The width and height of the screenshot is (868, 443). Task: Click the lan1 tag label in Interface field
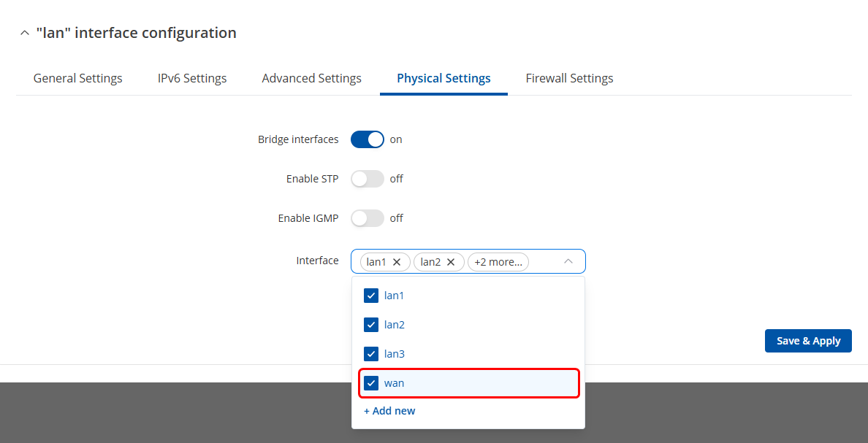pos(376,262)
